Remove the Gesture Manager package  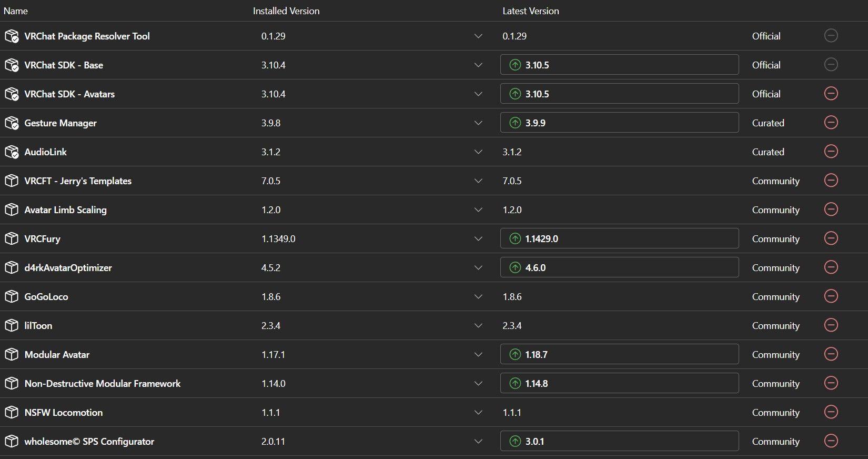tap(831, 123)
